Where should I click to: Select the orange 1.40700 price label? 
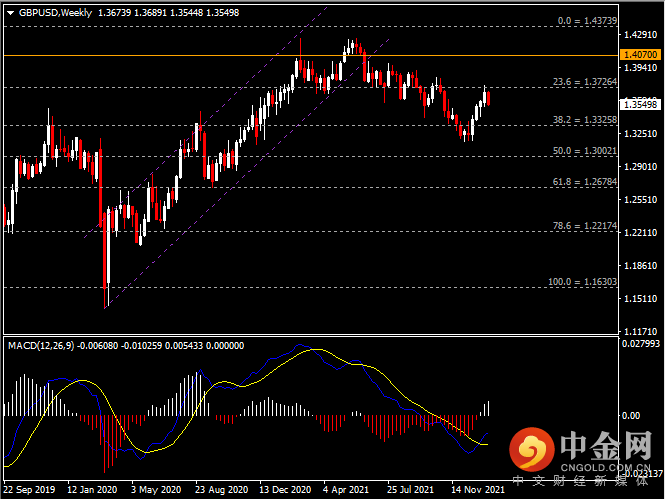641,55
